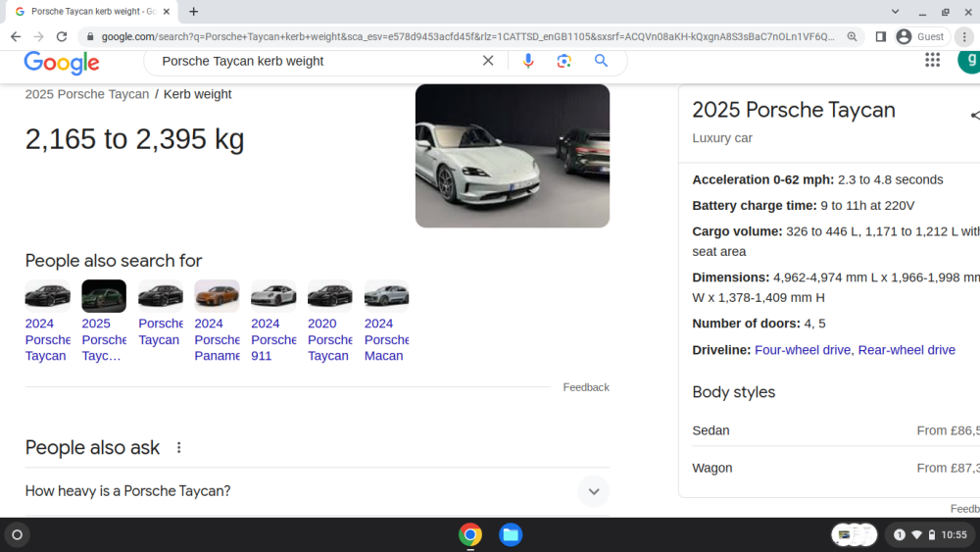Open 2020 Porsche Taycan suggestion
This screenshot has height=552, width=980.
point(330,322)
